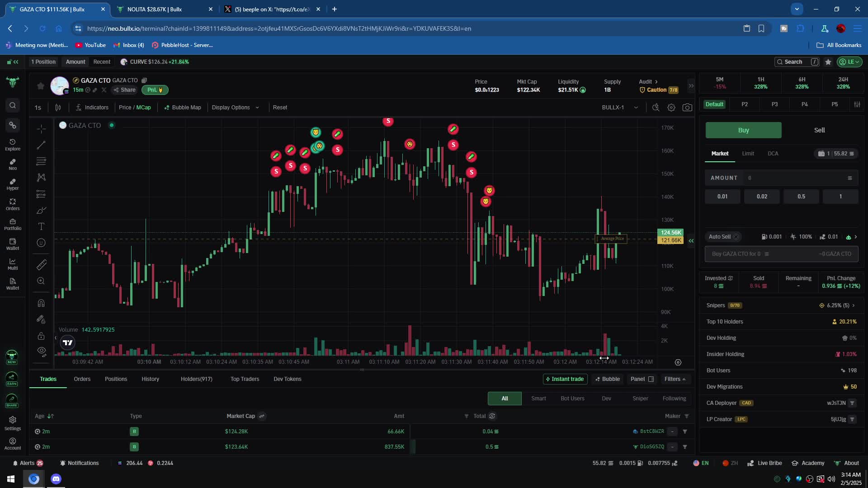Toggle Age sort order arrows
The height and width of the screenshot is (488, 868).
[50, 416]
